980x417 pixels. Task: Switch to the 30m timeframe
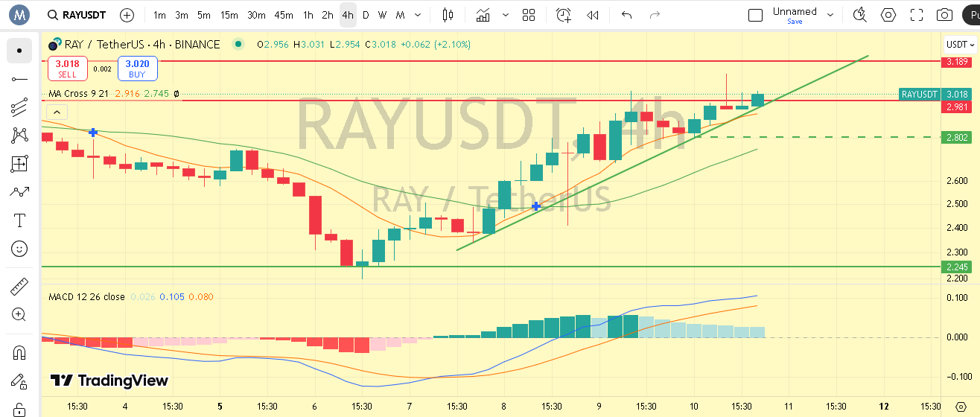click(x=256, y=15)
